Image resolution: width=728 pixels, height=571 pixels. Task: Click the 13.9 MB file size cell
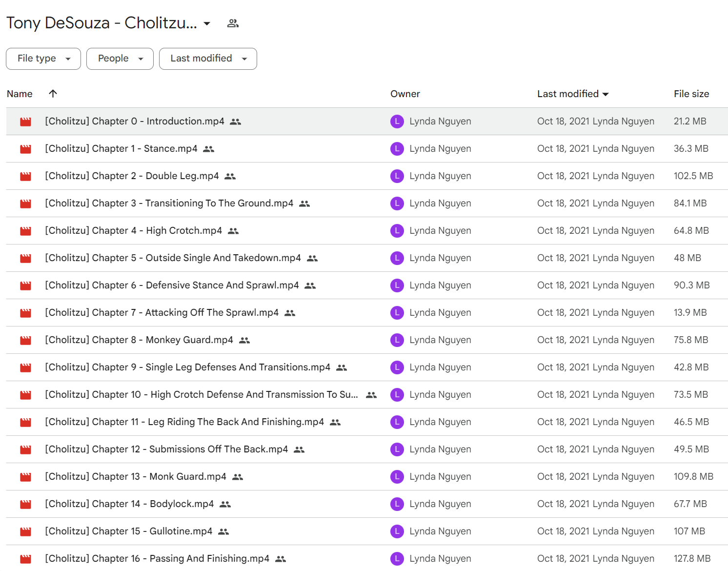[690, 312]
